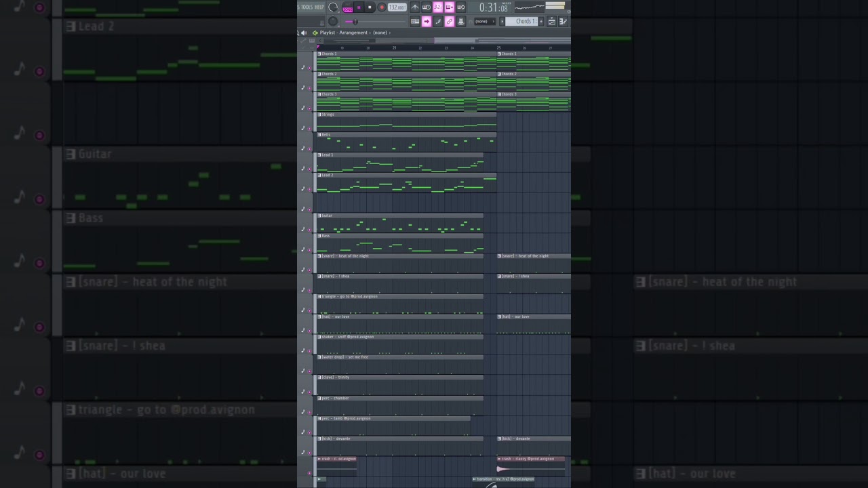Click the record button

click(382, 7)
